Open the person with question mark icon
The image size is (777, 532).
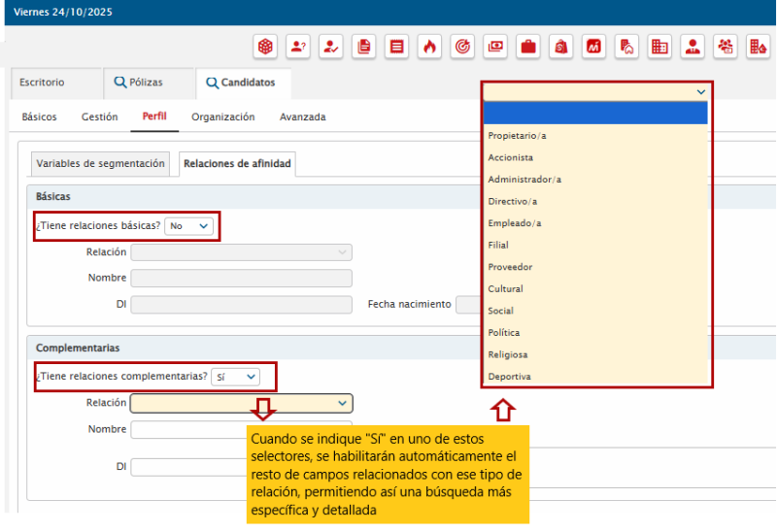298,46
